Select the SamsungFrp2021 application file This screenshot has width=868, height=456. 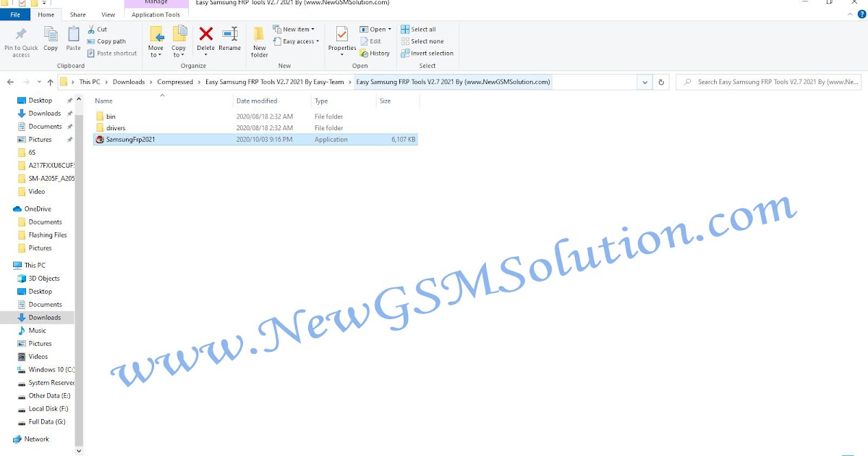pos(255,139)
